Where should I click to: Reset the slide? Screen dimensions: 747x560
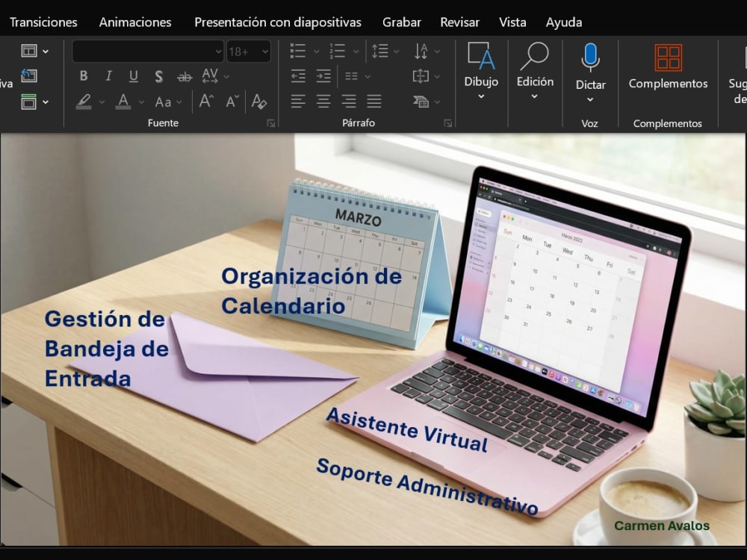pyautogui.click(x=29, y=75)
